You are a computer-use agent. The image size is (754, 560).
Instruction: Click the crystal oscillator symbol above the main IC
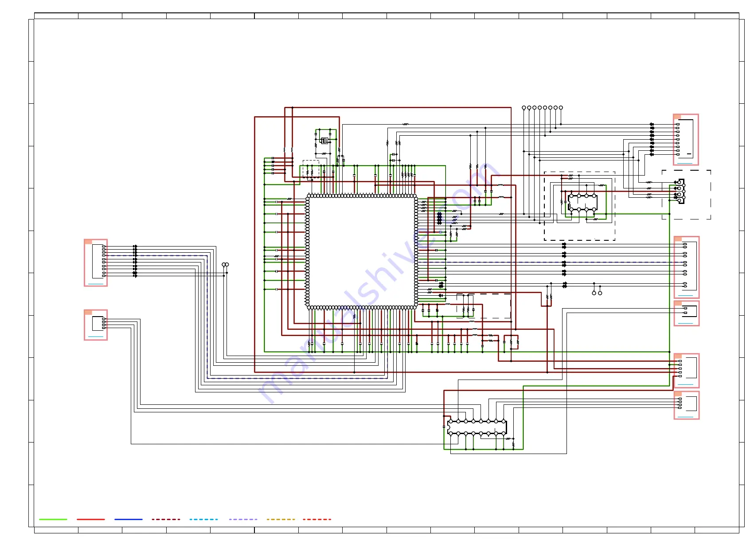pyautogui.click(x=325, y=141)
